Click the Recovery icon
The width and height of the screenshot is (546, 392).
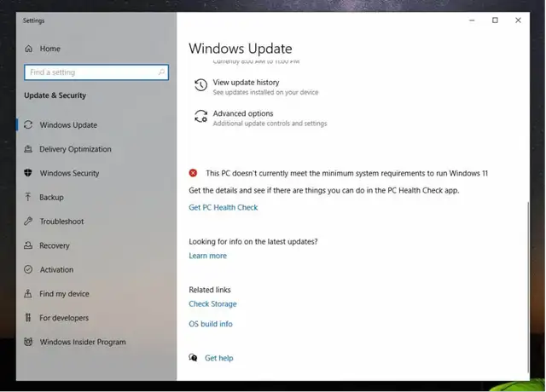(28, 245)
